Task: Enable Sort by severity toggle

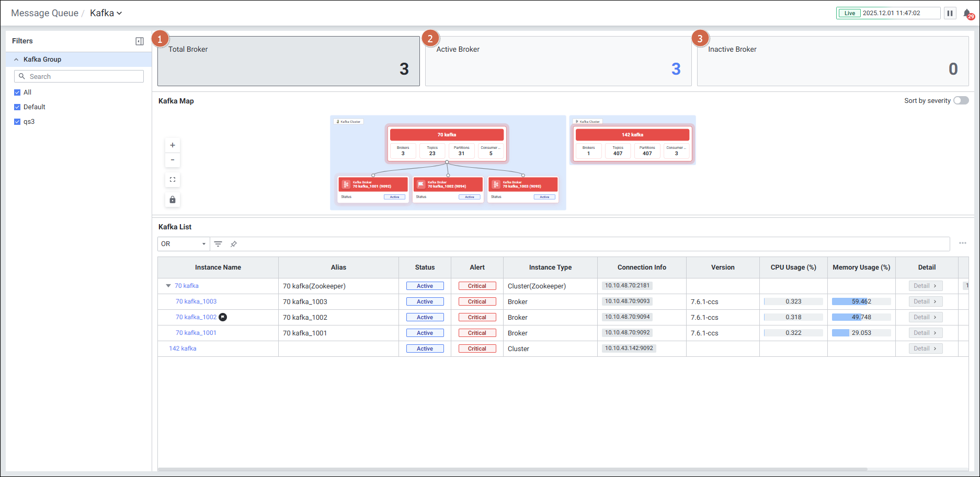Action: pyautogui.click(x=961, y=101)
